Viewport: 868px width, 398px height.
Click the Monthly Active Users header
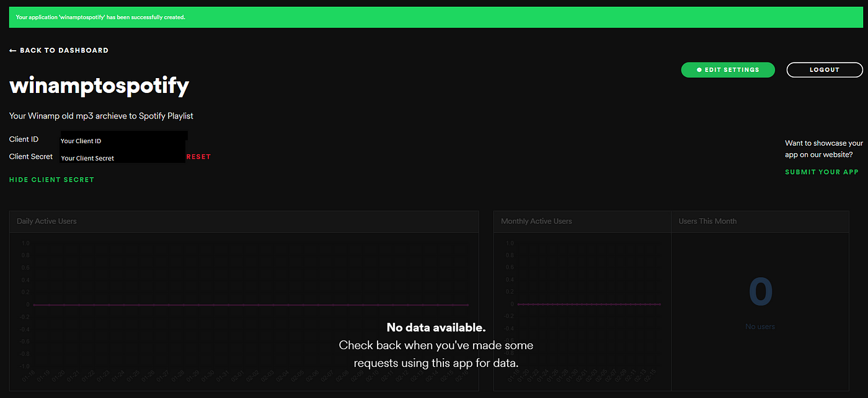[x=536, y=221]
